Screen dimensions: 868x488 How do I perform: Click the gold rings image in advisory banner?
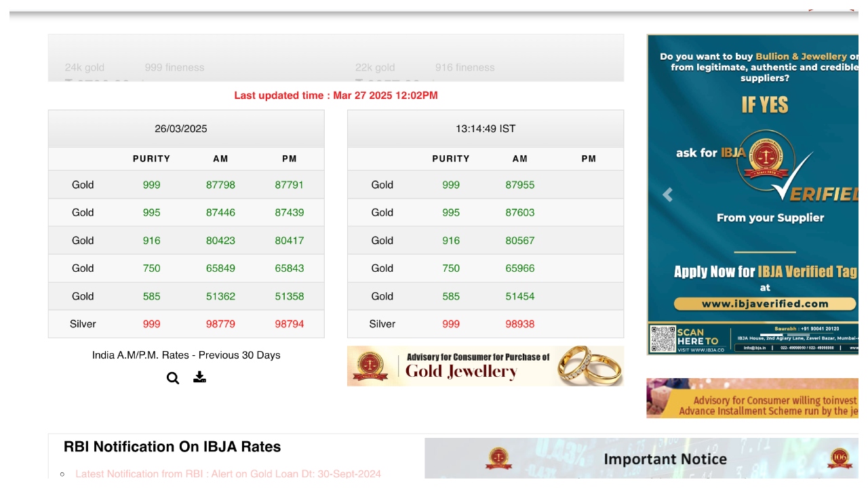coord(587,365)
